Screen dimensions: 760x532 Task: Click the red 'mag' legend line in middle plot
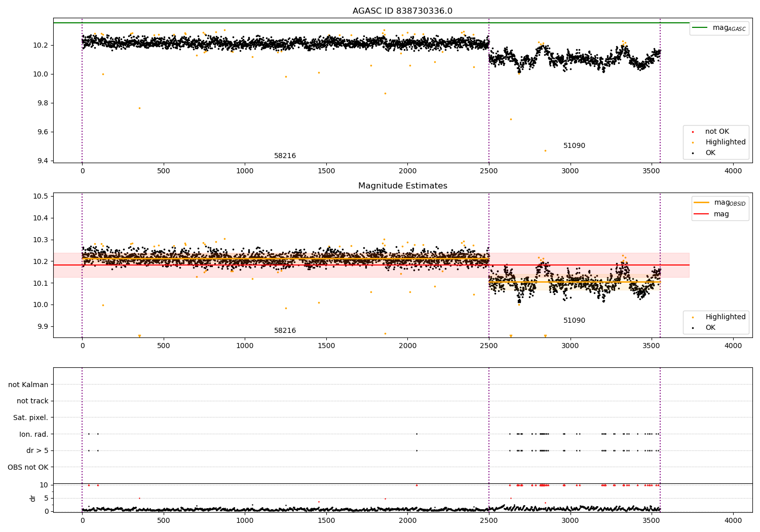pyautogui.click(x=702, y=214)
